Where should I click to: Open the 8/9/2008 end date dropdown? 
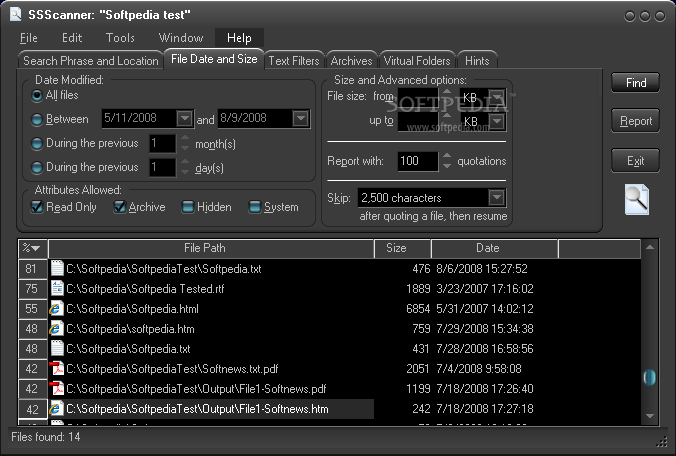(x=300, y=118)
